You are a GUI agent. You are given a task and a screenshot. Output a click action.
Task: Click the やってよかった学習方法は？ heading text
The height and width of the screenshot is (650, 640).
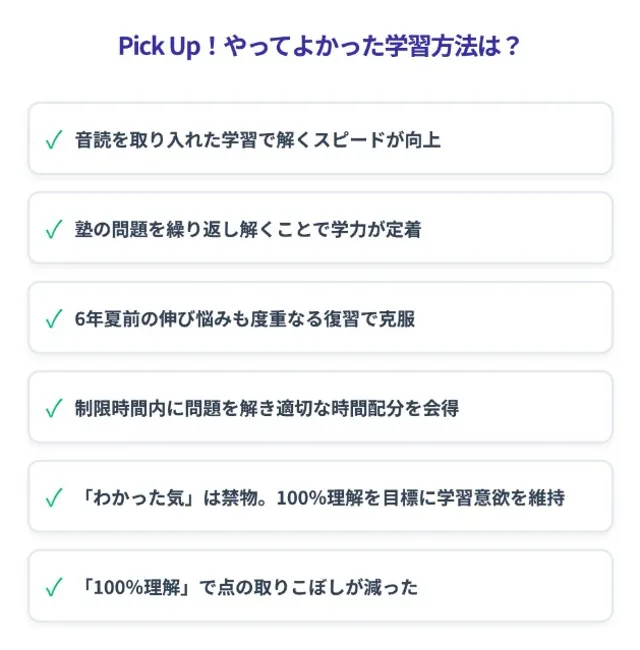coord(372,46)
